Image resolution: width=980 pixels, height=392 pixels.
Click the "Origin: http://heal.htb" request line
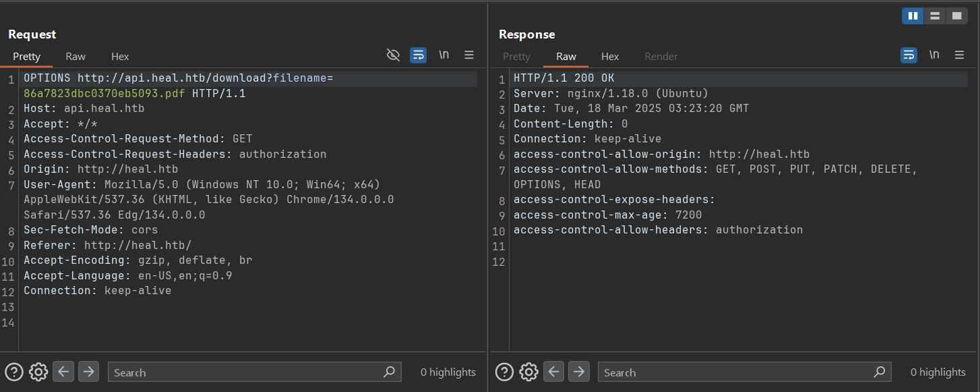(101, 169)
